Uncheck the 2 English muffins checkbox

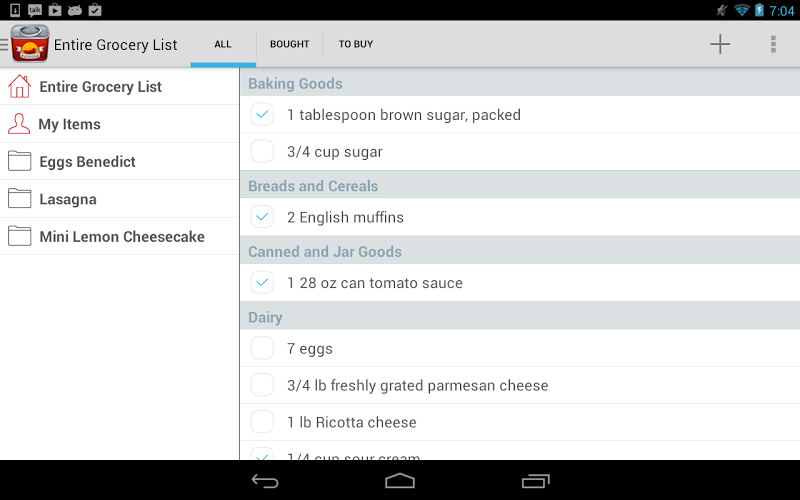pyautogui.click(x=262, y=217)
